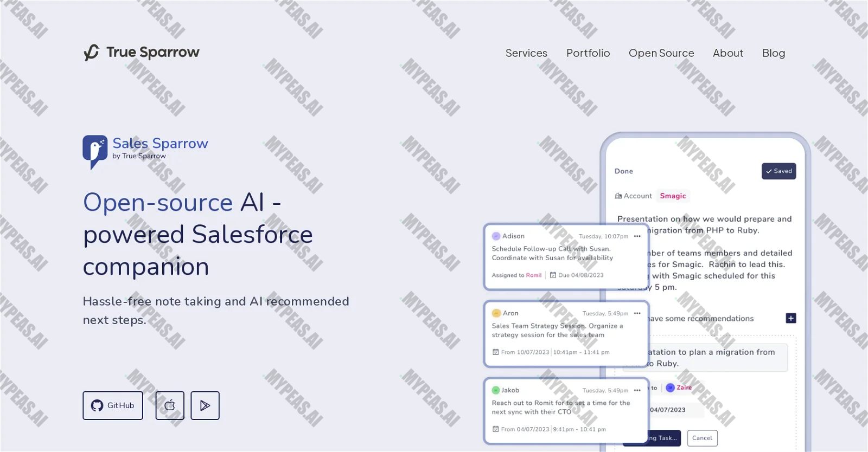Click the True Sparrow logo

142,53
